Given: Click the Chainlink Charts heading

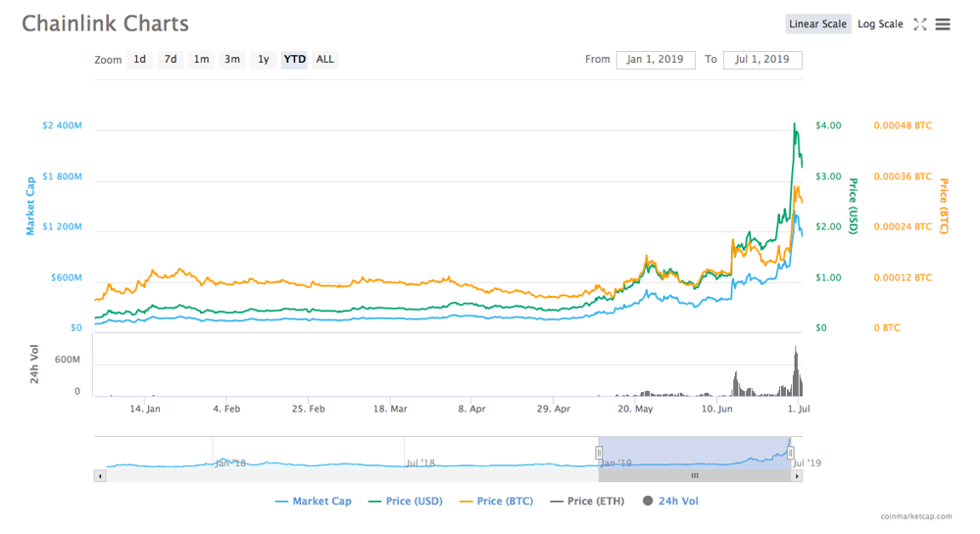Looking at the screenshot, I should click(105, 24).
